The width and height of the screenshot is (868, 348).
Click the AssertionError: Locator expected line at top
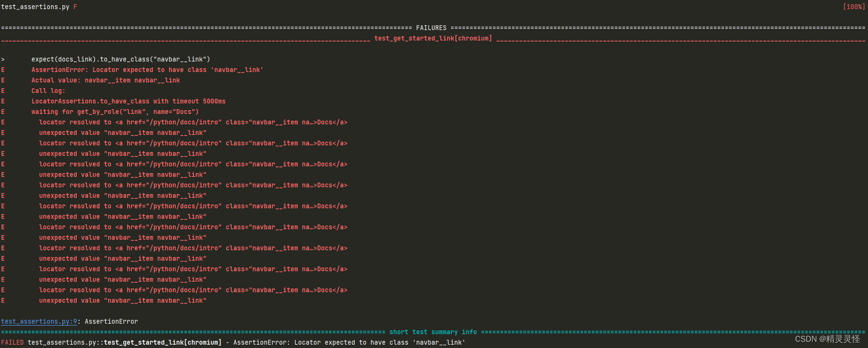click(x=148, y=70)
